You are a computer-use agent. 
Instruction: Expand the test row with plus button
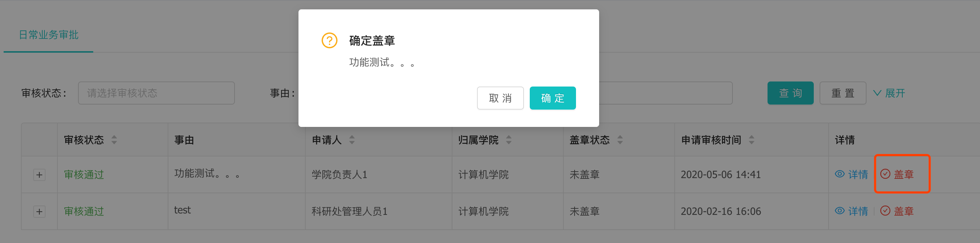[x=39, y=212]
